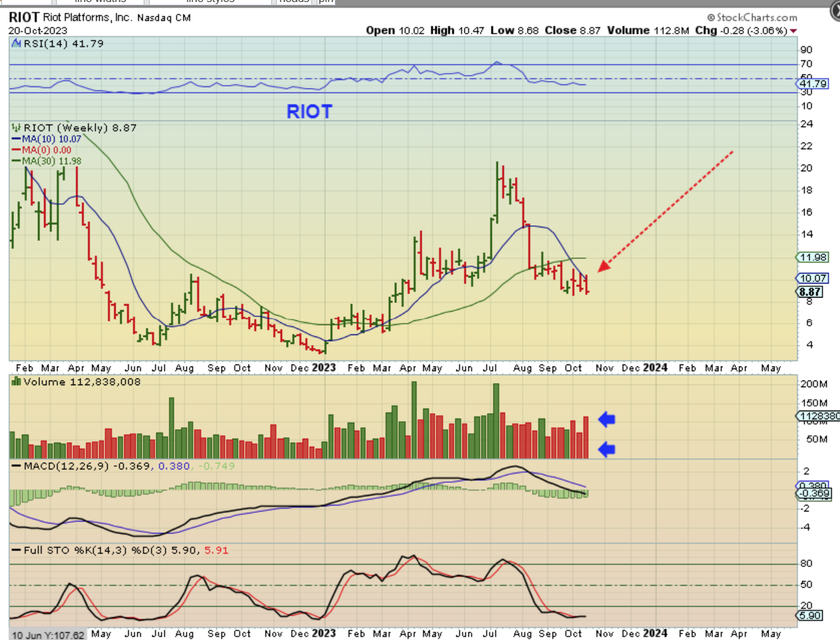
Task: Click the 1128380 volume tag on right axis
Action: coord(819,416)
